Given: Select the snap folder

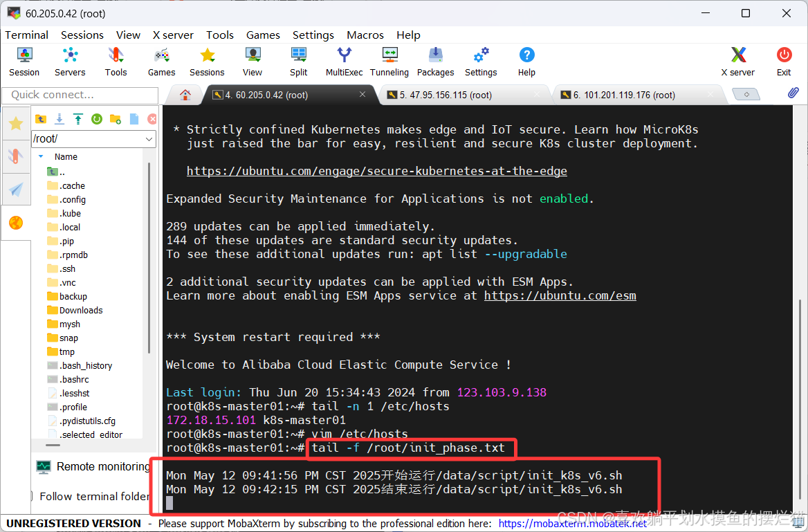Looking at the screenshot, I should click(62, 338).
